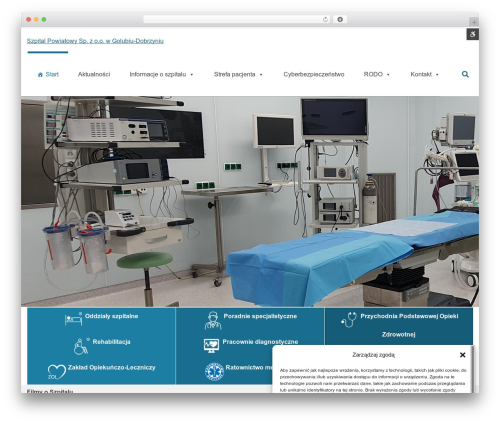This screenshot has width=500, height=423.
Task: Expand the Informacje o szpitalu dropdown arrow
Action: click(x=192, y=75)
